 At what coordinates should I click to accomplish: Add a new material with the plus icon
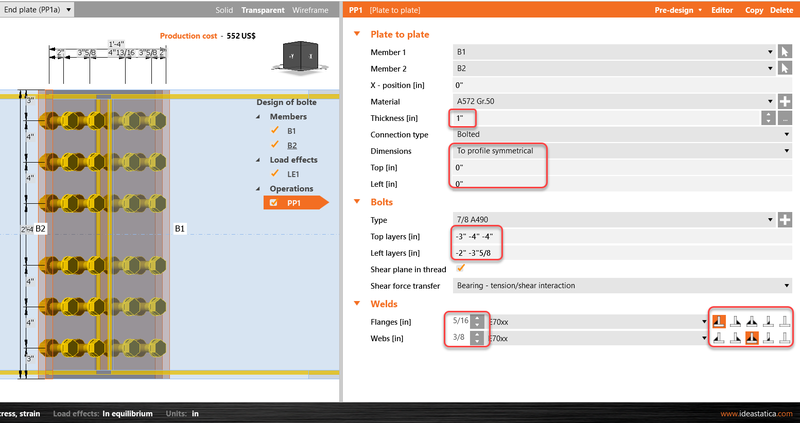(x=785, y=101)
